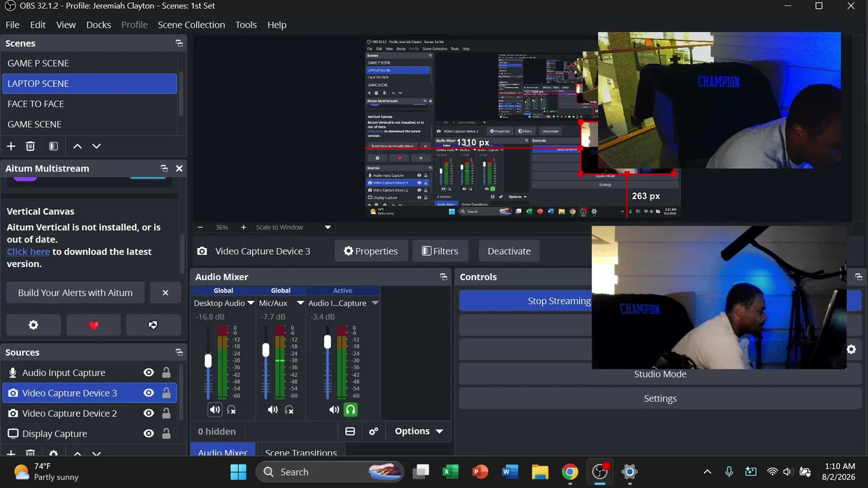Move the selected scene up
The image size is (868, 488).
point(77,146)
